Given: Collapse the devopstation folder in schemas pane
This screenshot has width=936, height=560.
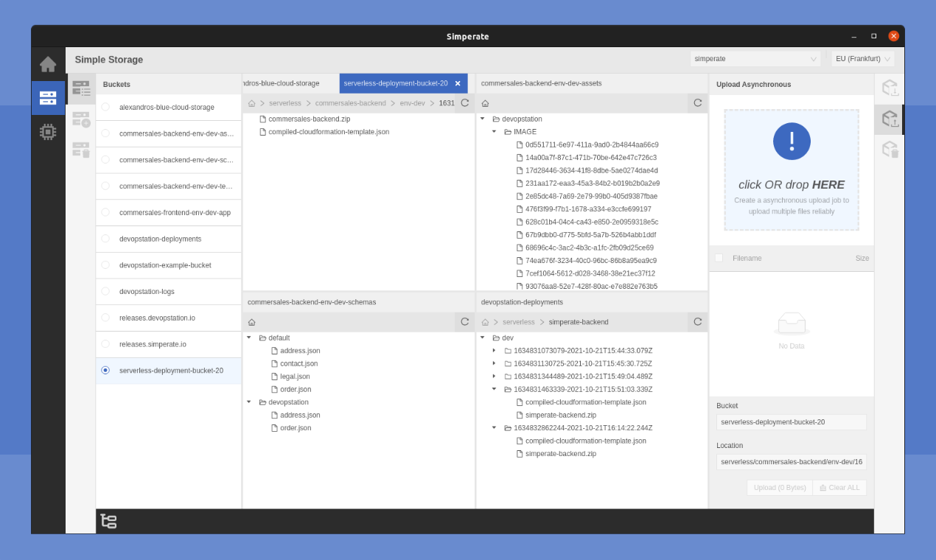Looking at the screenshot, I should (248, 402).
